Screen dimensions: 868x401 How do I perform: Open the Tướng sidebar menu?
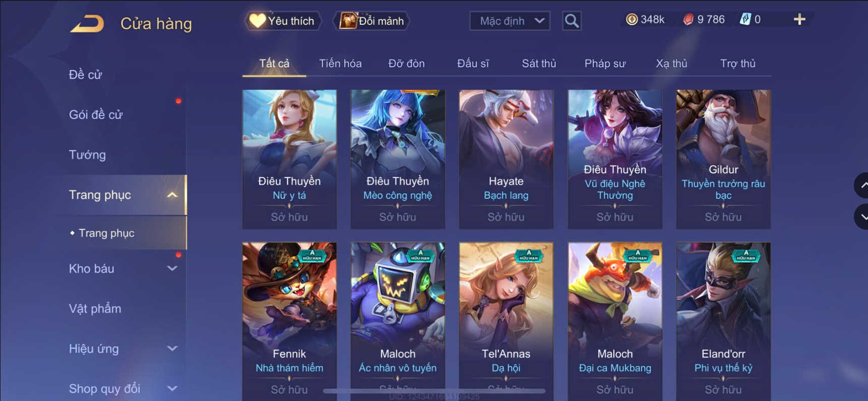click(x=87, y=155)
